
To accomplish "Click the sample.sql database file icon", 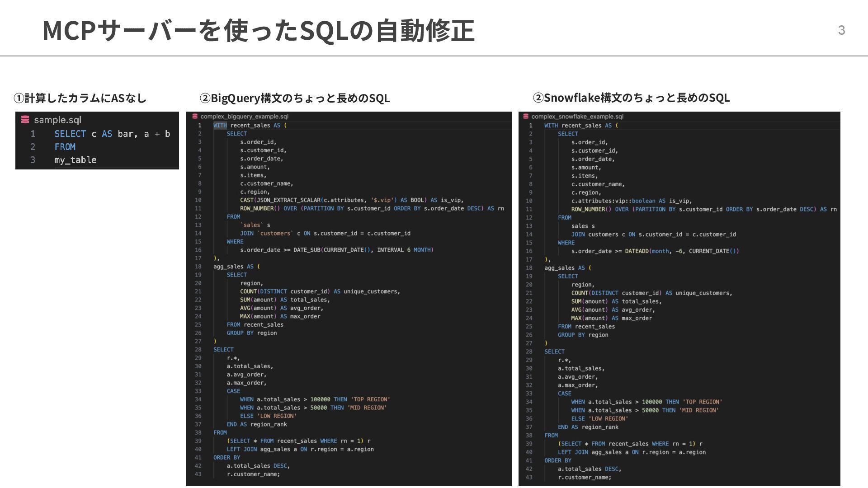I will click(x=25, y=120).
